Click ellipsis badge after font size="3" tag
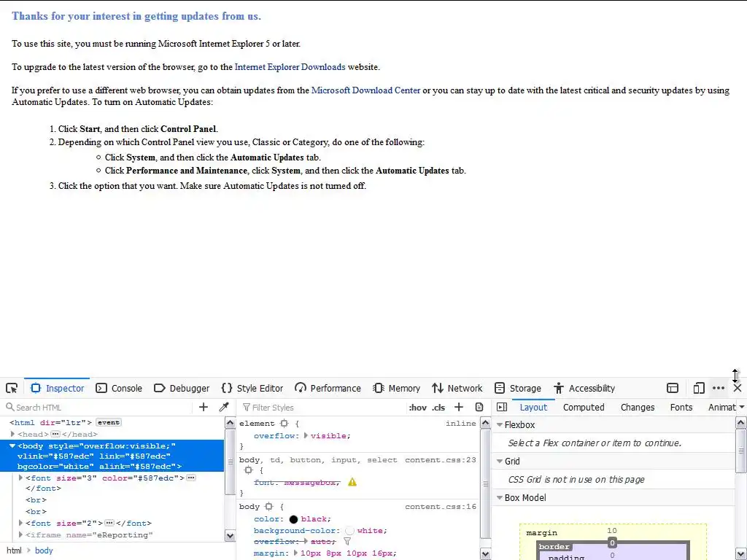 (191, 478)
